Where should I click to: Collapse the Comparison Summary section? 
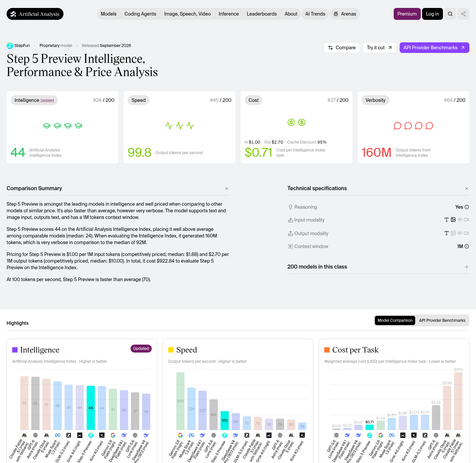pos(227,189)
